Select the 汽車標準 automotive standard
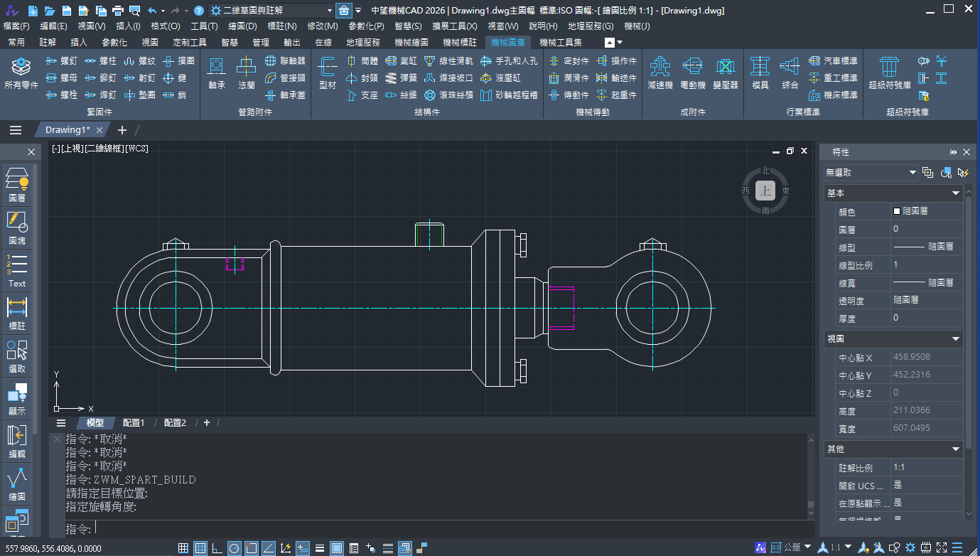Viewport: 980px width, 556px height. [x=833, y=61]
